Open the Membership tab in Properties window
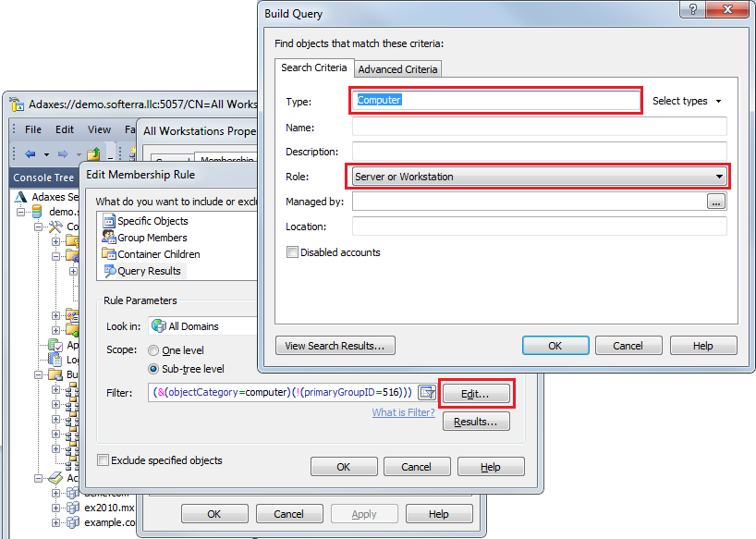Viewport: 756px width, 539px height. click(226, 158)
